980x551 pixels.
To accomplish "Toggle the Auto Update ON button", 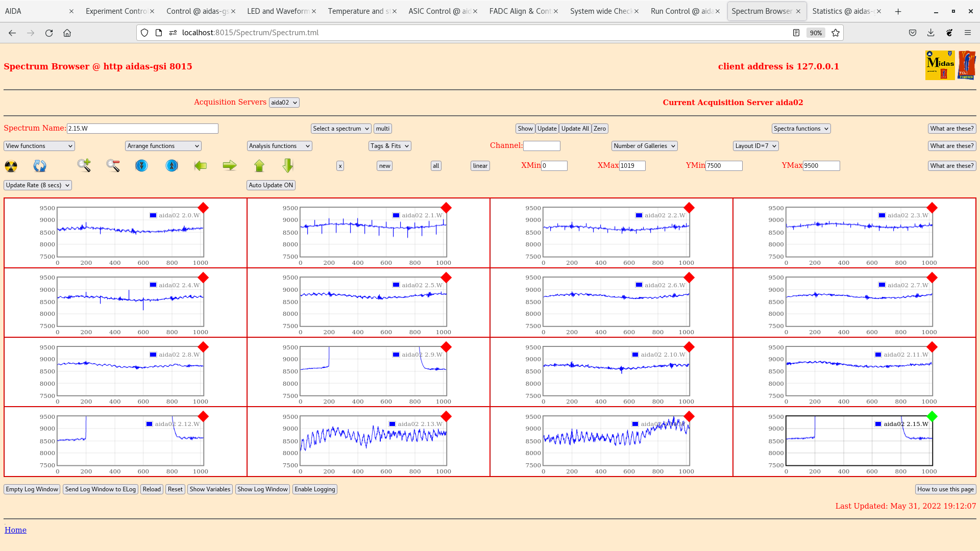I will (x=271, y=185).
